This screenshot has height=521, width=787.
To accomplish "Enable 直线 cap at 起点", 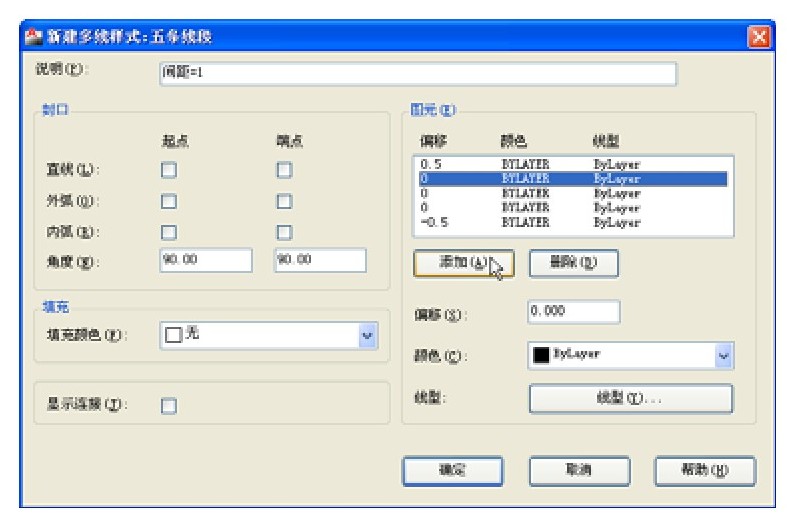I will pos(169,170).
